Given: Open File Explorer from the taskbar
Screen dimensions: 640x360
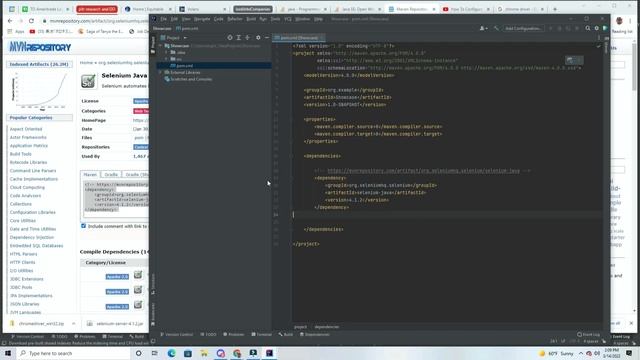Looking at the screenshot, I should click(x=204, y=353).
